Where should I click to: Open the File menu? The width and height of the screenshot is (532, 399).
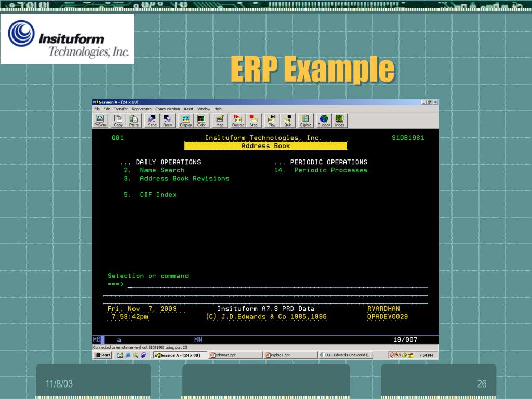click(97, 109)
